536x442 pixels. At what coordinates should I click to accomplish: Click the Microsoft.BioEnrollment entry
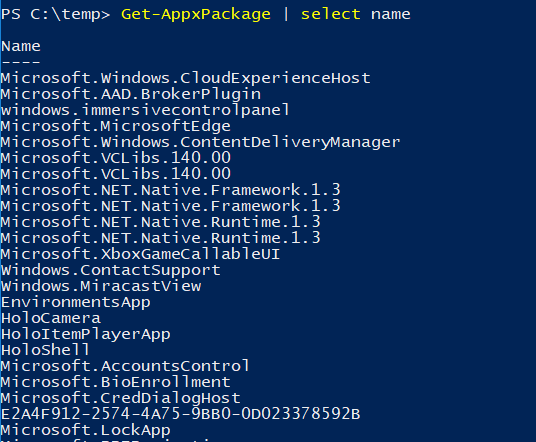116,382
